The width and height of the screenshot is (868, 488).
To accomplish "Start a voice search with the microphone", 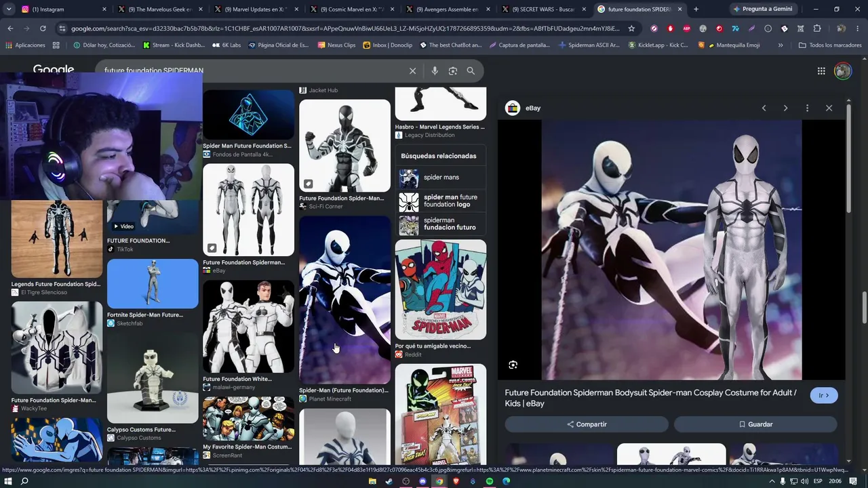I will 435,71.
